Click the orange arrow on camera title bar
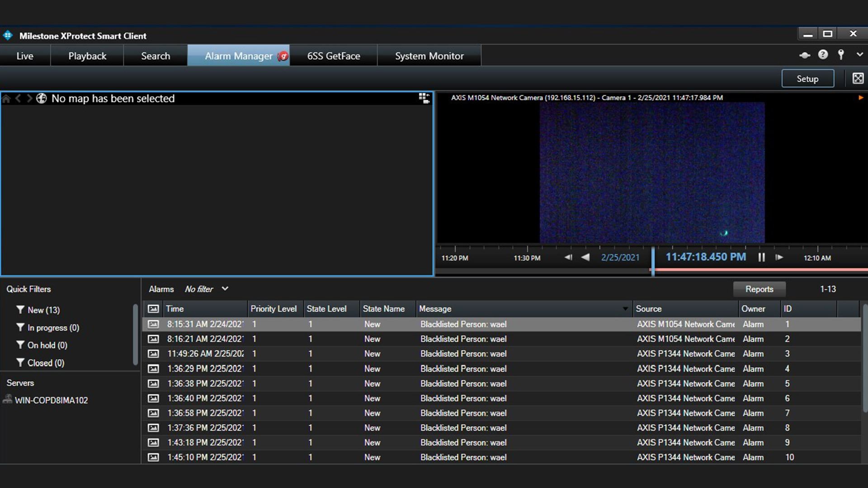The height and width of the screenshot is (488, 868). coord(861,98)
